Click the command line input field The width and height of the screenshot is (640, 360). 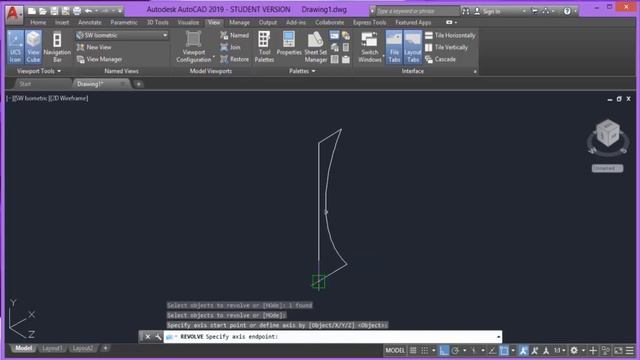click(x=333, y=337)
